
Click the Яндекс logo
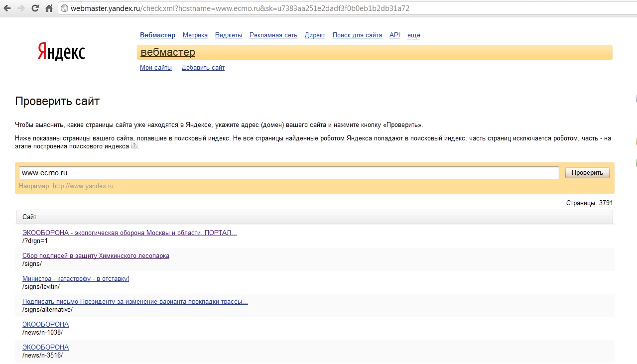tap(61, 51)
